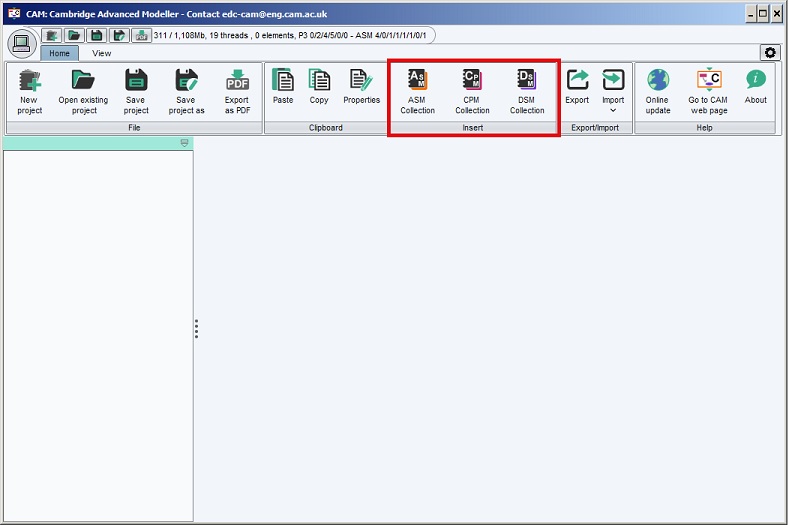This screenshot has width=789, height=525.
Task: Click the CAM title bar application icon
Action: [x=15, y=14]
